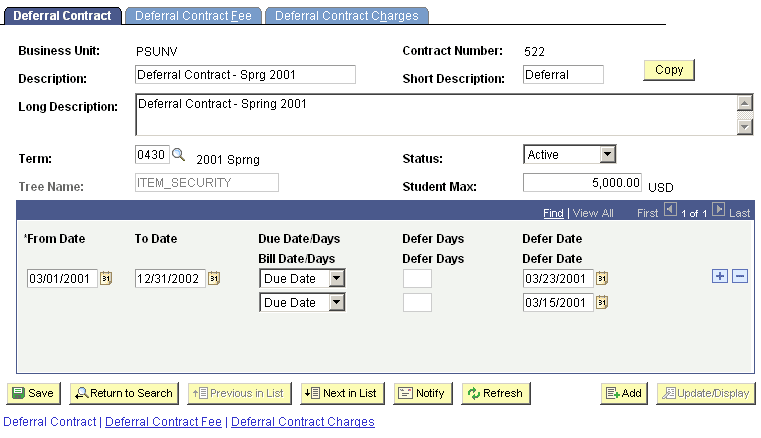Click the Previous in List button
This screenshot has width=761, height=438.
pos(239,393)
